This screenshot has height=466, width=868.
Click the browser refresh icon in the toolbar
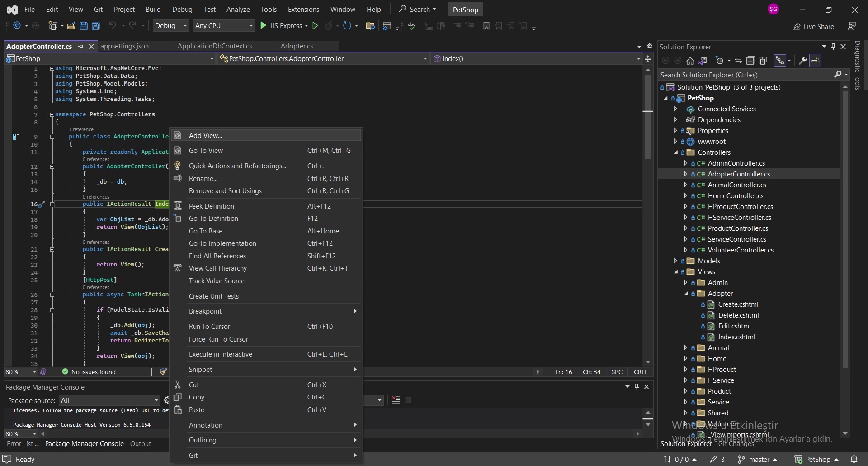coord(347,26)
